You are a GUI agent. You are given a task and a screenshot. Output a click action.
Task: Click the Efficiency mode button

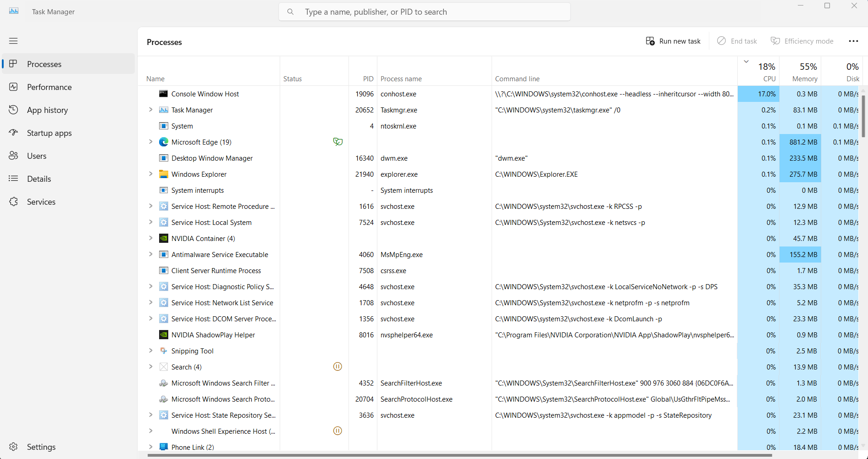pyautogui.click(x=802, y=41)
